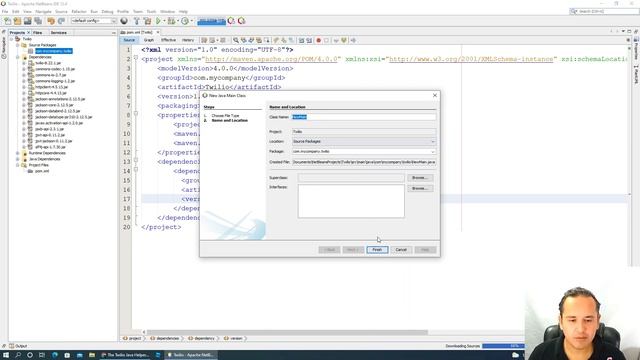Click the Microsoft Edge taskbar icon
640x360 pixels.
(55, 355)
